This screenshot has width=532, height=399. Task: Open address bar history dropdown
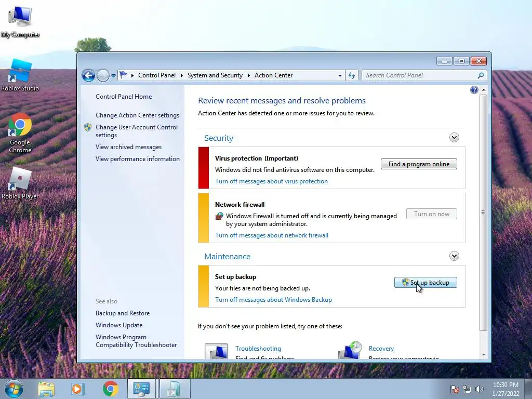[340, 76]
